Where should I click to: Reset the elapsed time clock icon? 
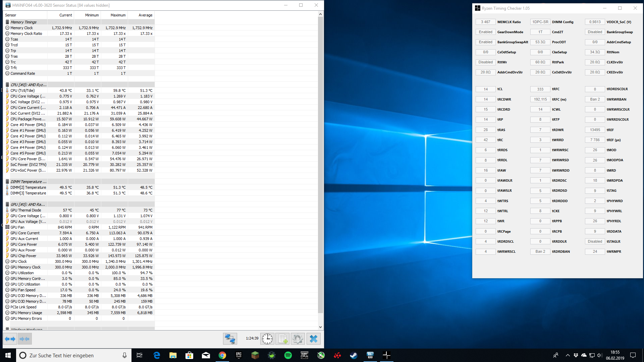click(267, 339)
